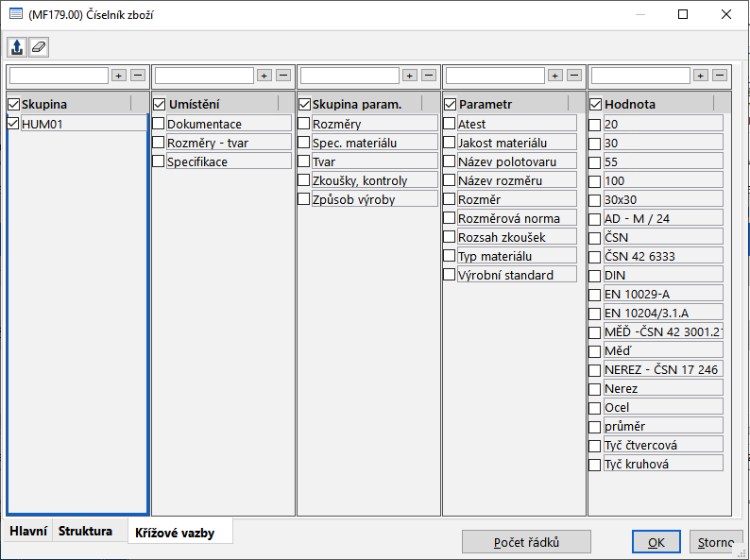This screenshot has width=750, height=560.
Task: Click the eraser clear toolbar icon
Action: 38,46
